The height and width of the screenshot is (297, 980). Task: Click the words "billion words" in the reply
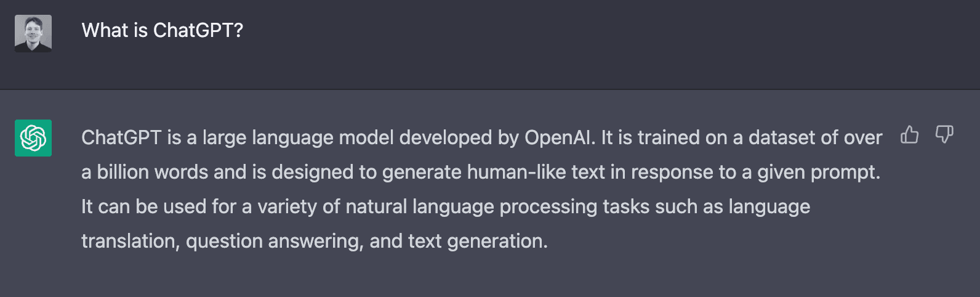click(x=153, y=172)
